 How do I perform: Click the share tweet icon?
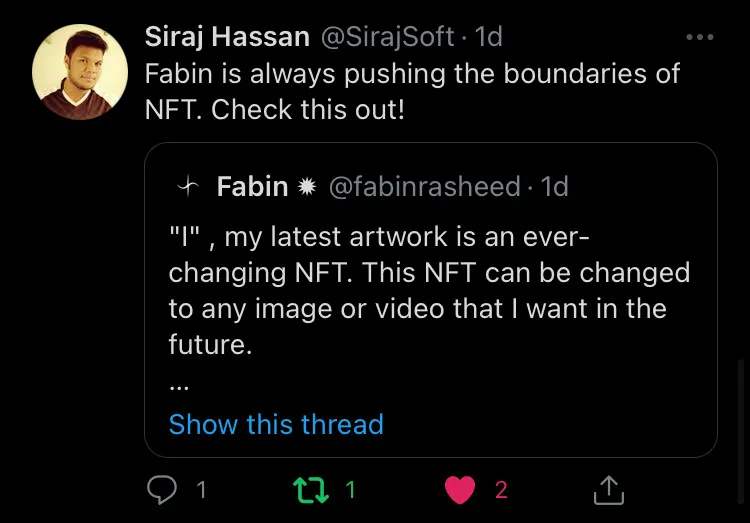[x=608, y=489]
